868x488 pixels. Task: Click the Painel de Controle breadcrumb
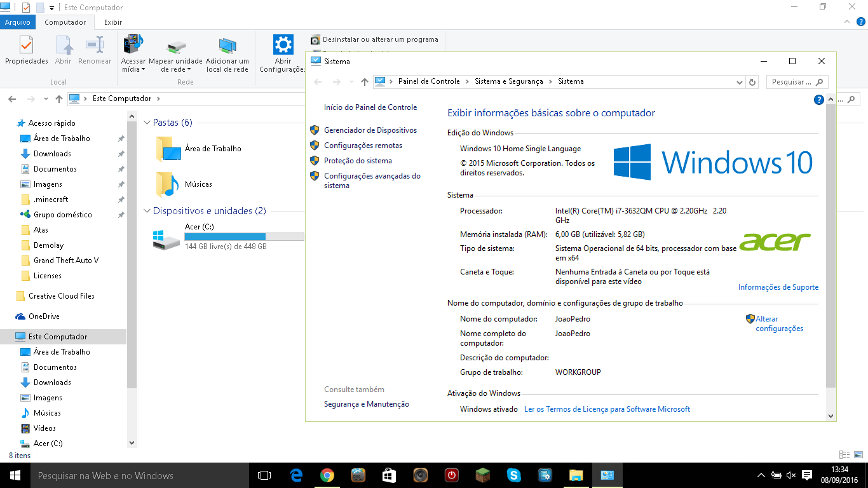[429, 81]
